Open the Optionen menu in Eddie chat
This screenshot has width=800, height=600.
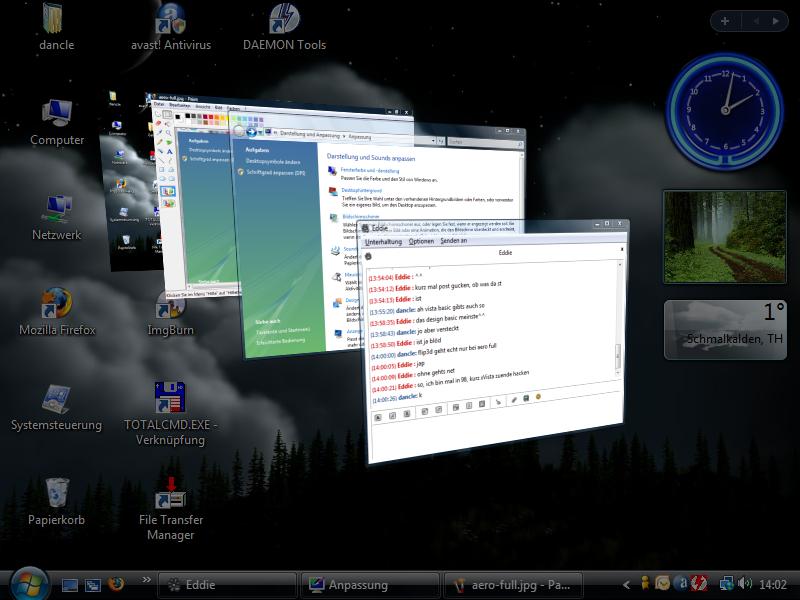[421, 242]
